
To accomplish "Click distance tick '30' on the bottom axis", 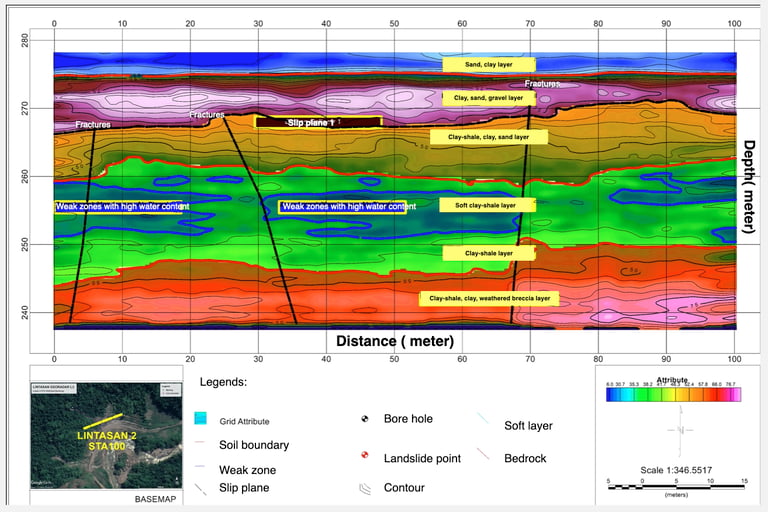I will [x=258, y=359].
